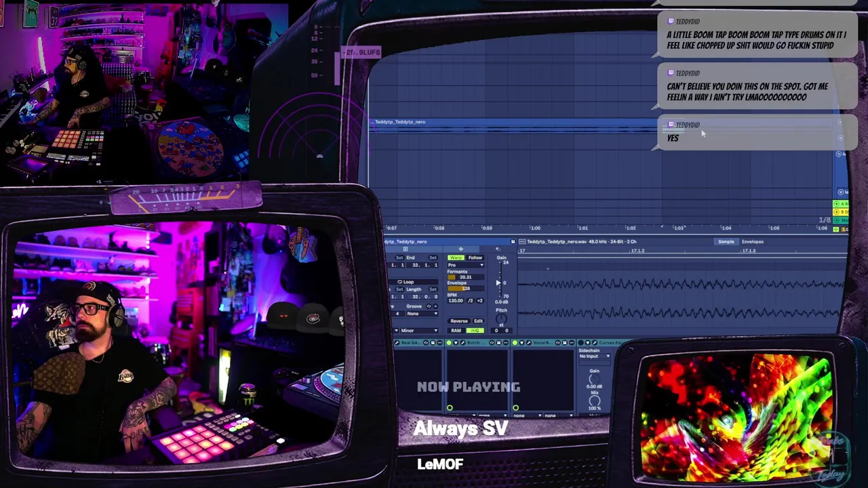The width and height of the screenshot is (868, 488).
Task: Click the Reverse sample button
Action: click(459, 321)
